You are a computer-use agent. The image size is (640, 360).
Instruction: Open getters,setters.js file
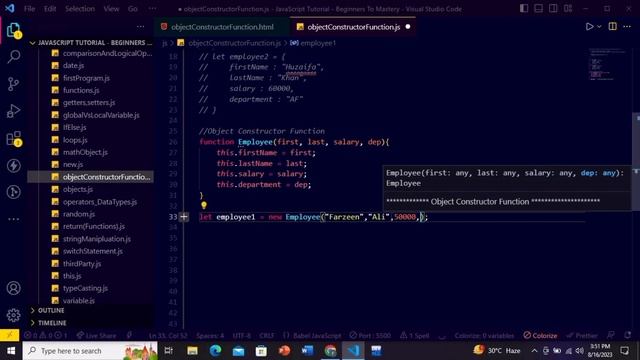pos(89,102)
